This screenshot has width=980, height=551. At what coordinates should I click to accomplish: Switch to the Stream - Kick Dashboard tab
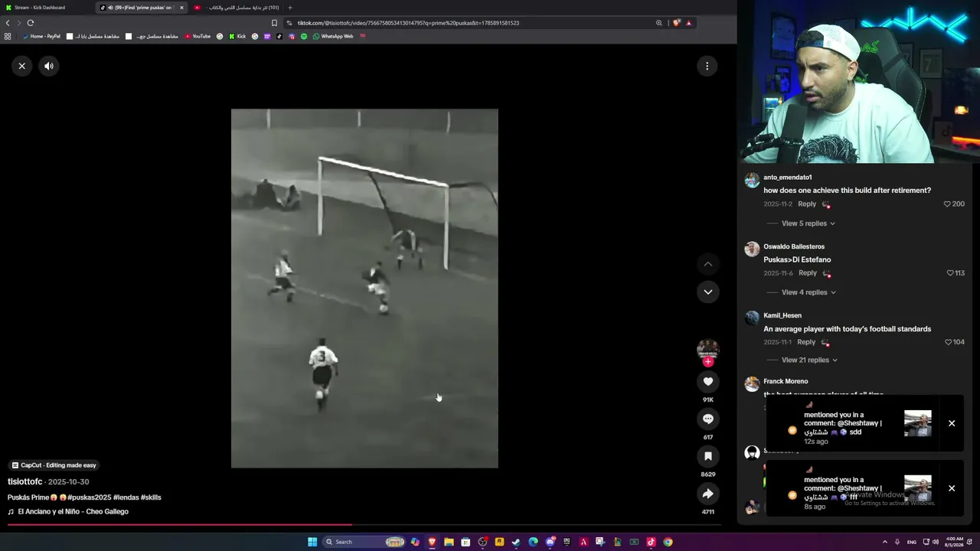tap(44, 8)
